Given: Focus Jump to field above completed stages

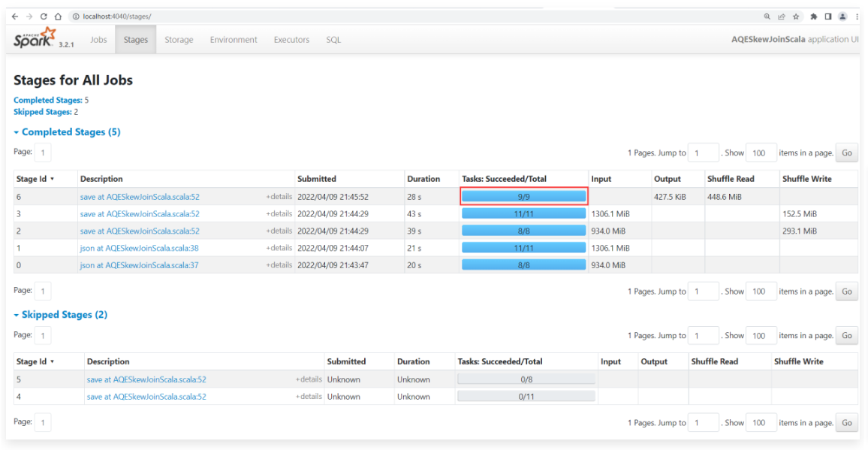Looking at the screenshot, I should point(703,153).
